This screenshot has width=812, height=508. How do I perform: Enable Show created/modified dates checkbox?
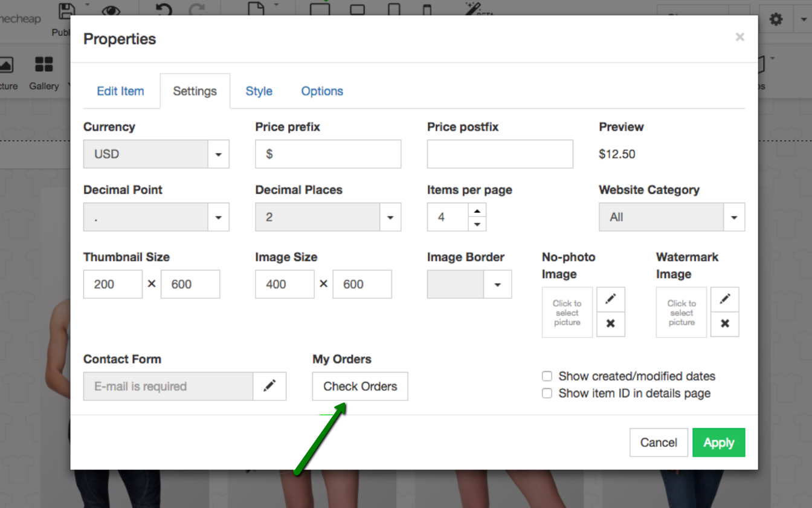[x=547, y=376]
